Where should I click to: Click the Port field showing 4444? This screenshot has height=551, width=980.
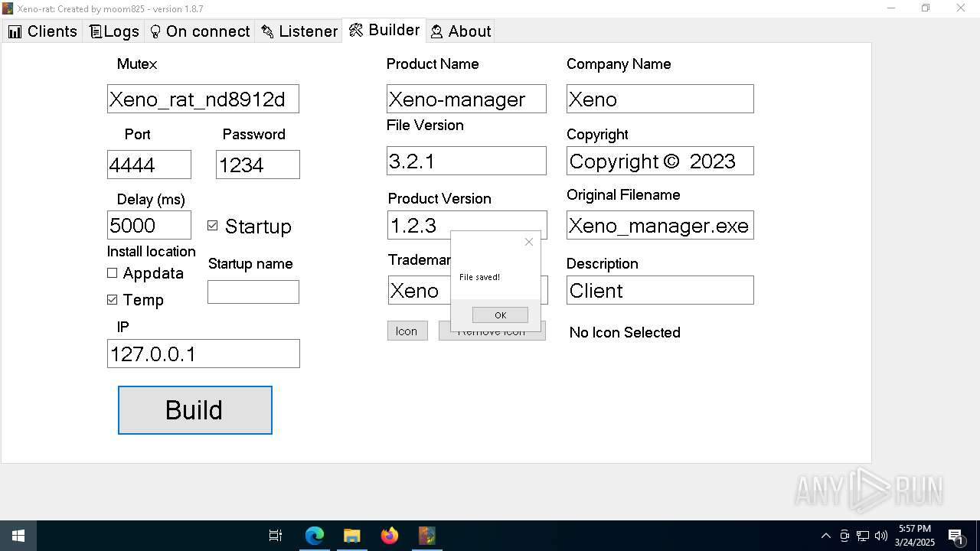click(149, 165)
